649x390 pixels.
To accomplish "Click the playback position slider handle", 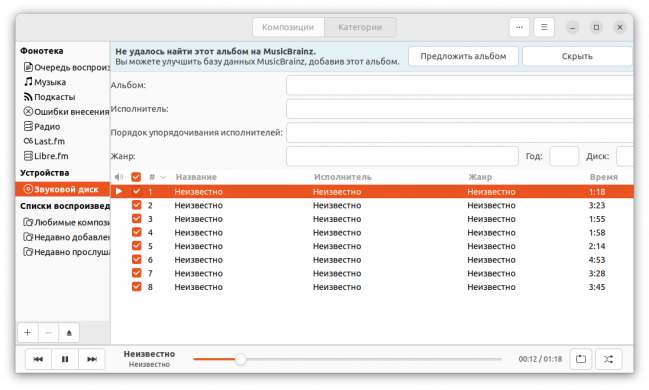I will tap(240, 359).
